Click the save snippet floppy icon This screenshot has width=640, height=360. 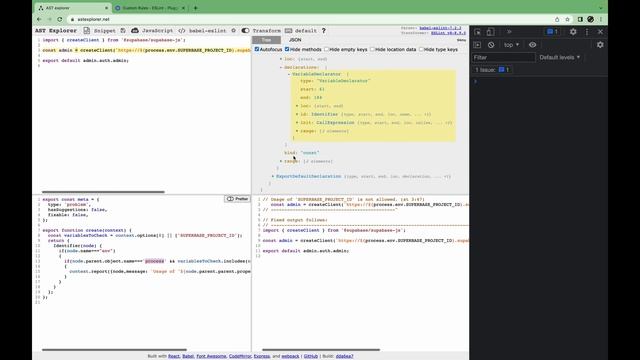point(123,31)
